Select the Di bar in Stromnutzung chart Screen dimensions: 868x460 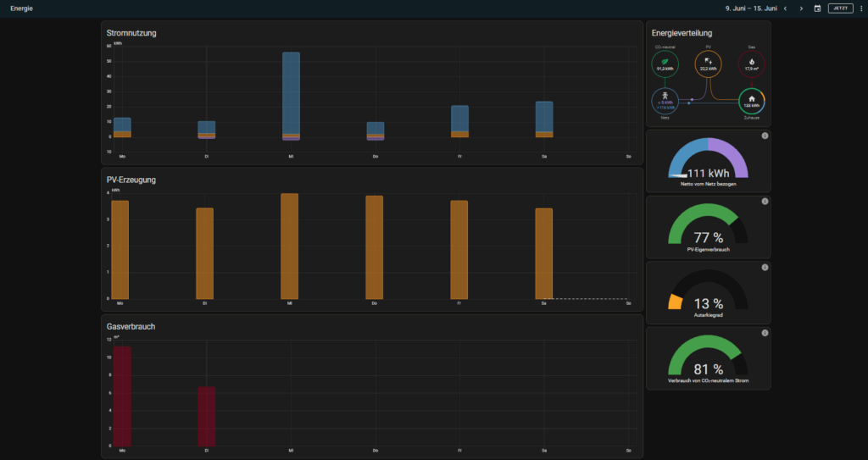click(x=207, y=130)
